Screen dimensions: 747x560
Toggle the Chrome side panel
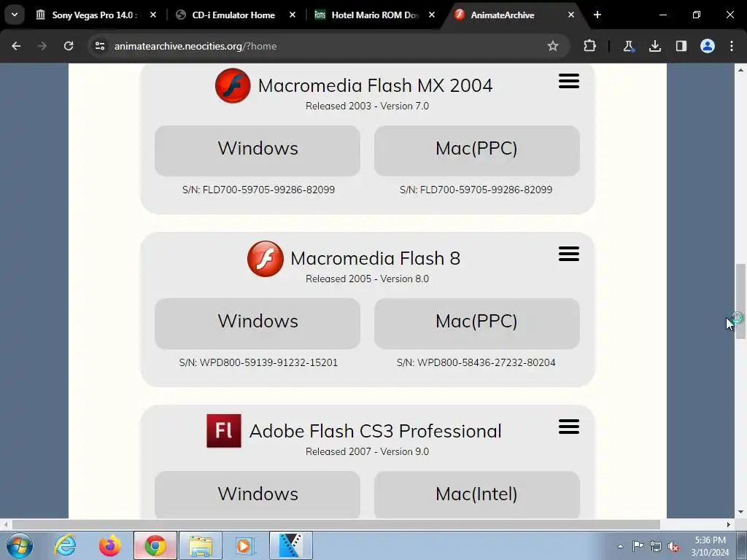(x=681, y=46)
